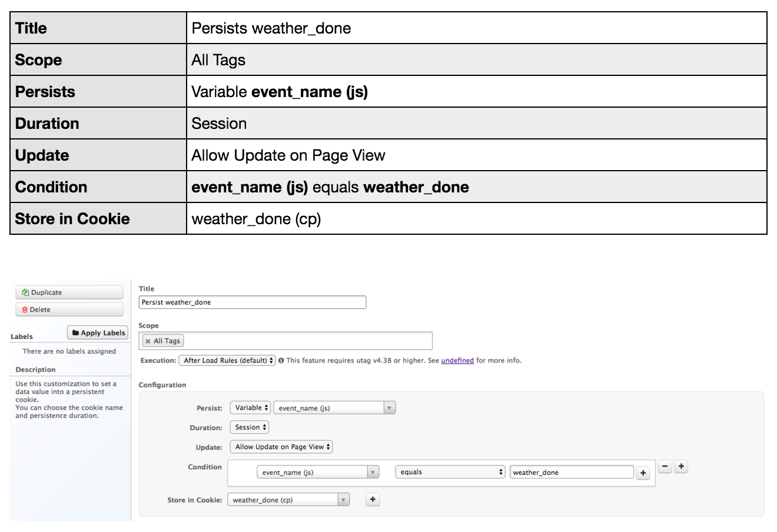
Task: Click the weather_done condition value field
Action: pyautogui.click(x=571, y=473)
